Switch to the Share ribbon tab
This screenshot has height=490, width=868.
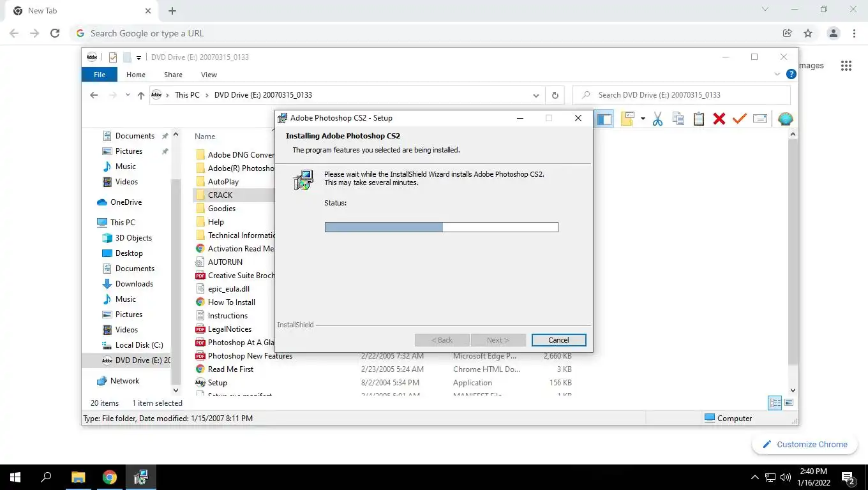[173, 75]
